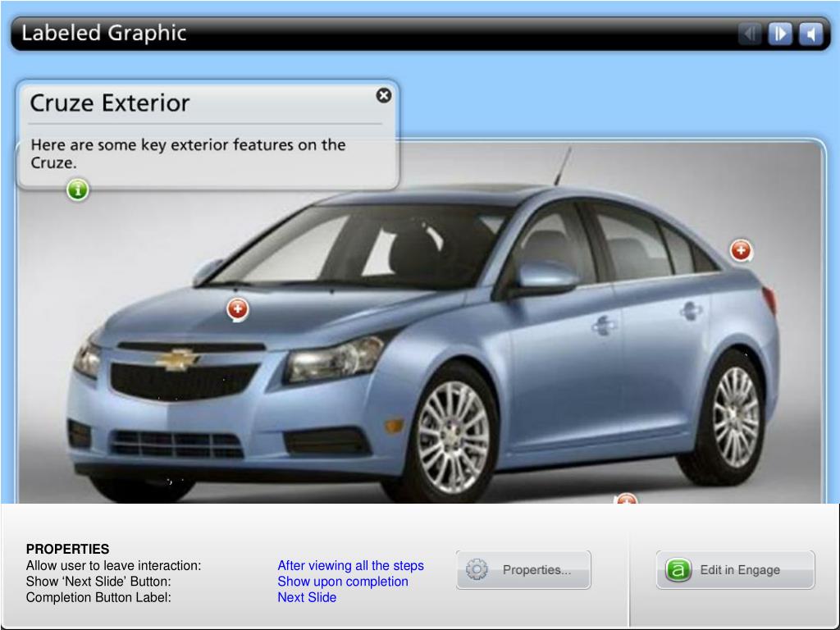
Task: Close the Cruze Exterior popup
Action: coord(384,95)
